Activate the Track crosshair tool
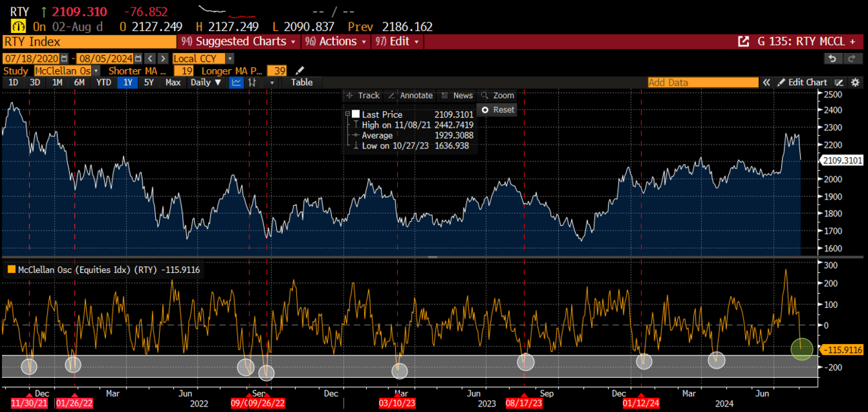The height and width of the screenshot is (412, 868). pyautogui.click(x=362, y=95)
